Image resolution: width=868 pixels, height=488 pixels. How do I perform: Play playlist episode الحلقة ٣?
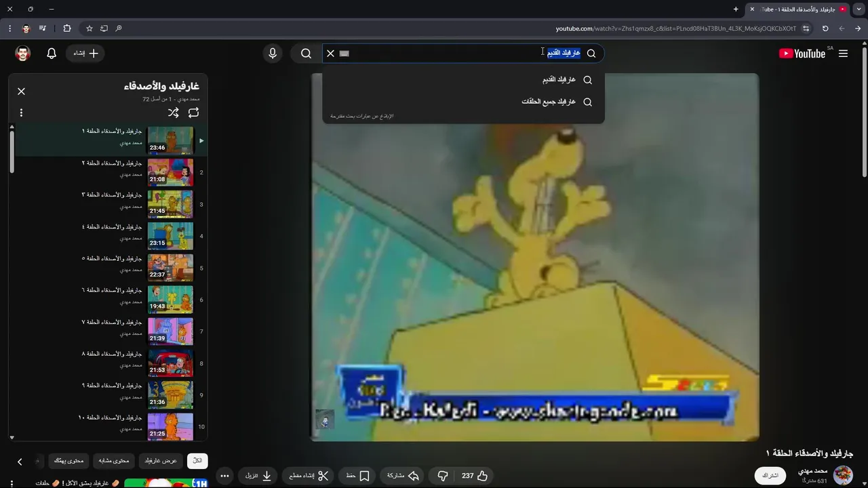111,204
